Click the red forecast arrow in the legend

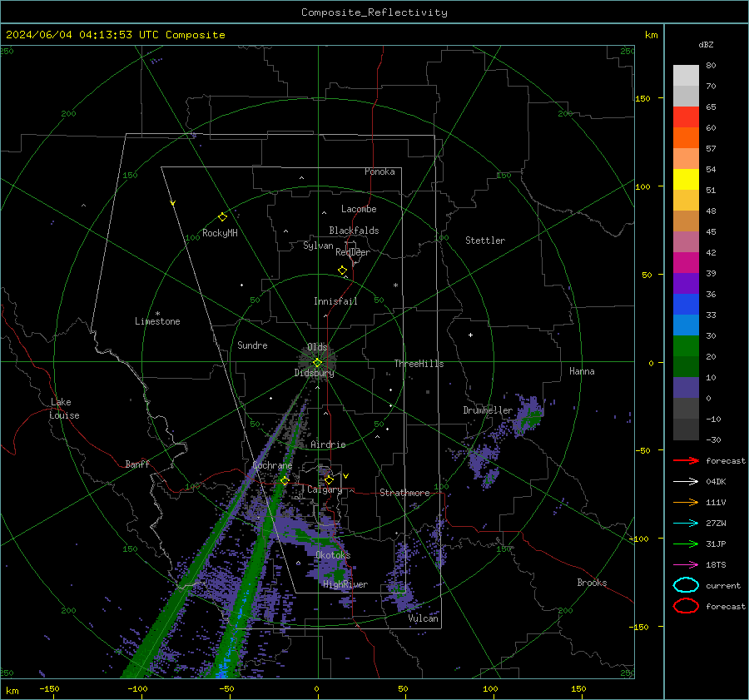686,460
